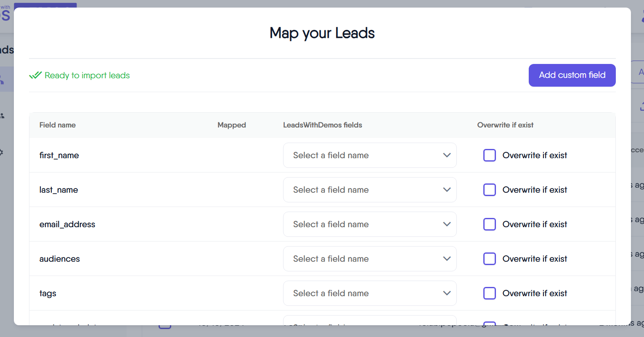Screen dimensions: 644x337
Task: Click the first_name field label
Action: point(59,155)
